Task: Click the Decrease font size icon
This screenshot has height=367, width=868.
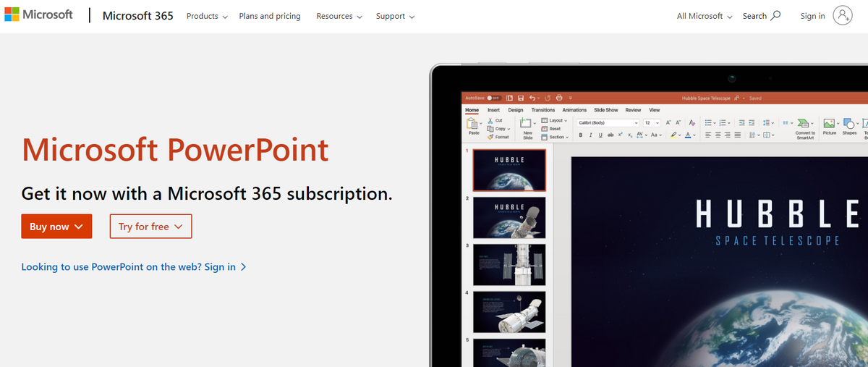Action: 678,122
